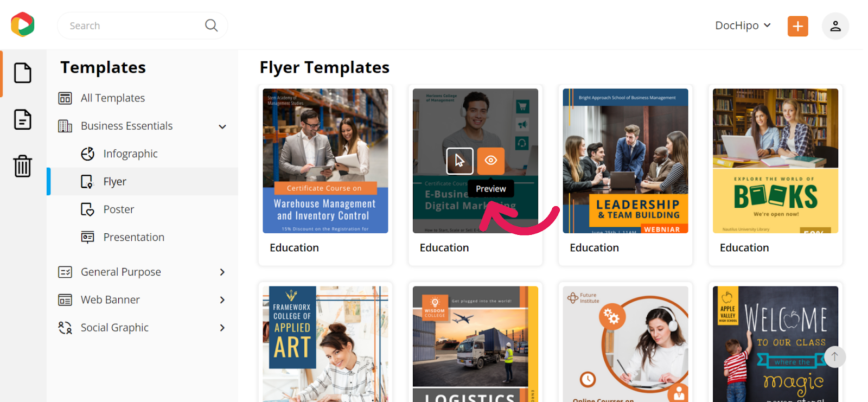Open the templates page icon in left rail
The height and width of the screenshot is (402, 868).
(23, 73)
